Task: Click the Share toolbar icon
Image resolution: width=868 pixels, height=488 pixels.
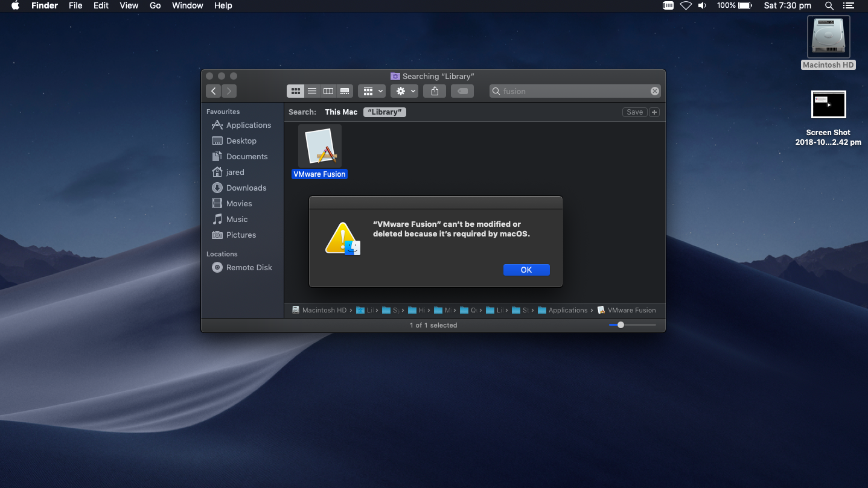Action: 435,91
